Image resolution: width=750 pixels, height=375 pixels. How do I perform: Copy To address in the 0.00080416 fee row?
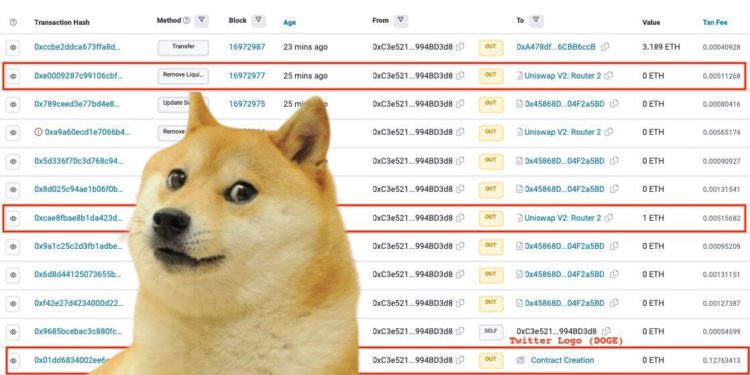(x=614, y=104)
